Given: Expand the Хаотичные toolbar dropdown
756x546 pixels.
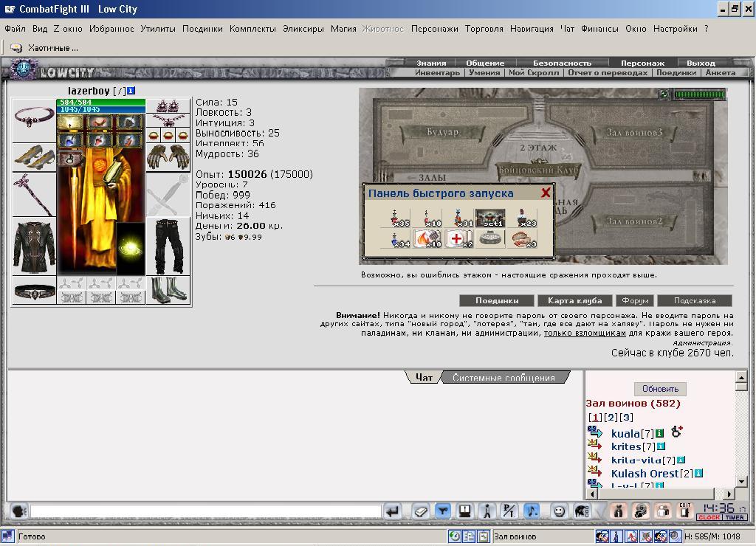Looking at the screenshot, I should [x=44, y=48].
